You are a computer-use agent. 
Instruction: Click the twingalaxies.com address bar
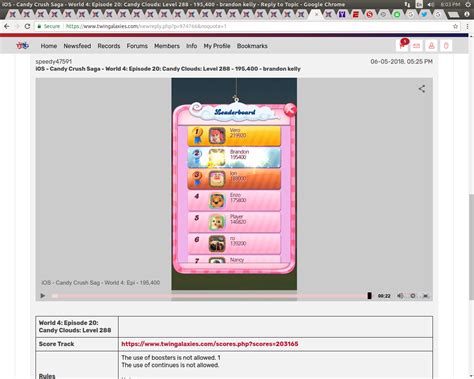(x=247, y=26)
